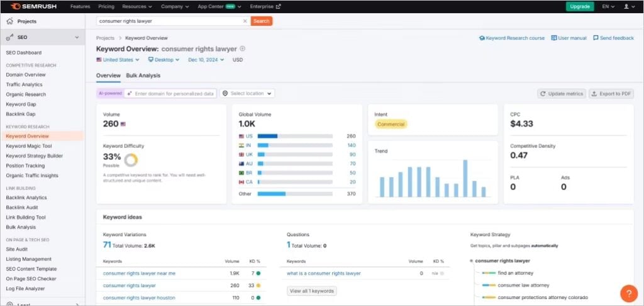Open the Company menu dropdown
644x306 pixels.
pyautogui.click(x=175, y=6)
